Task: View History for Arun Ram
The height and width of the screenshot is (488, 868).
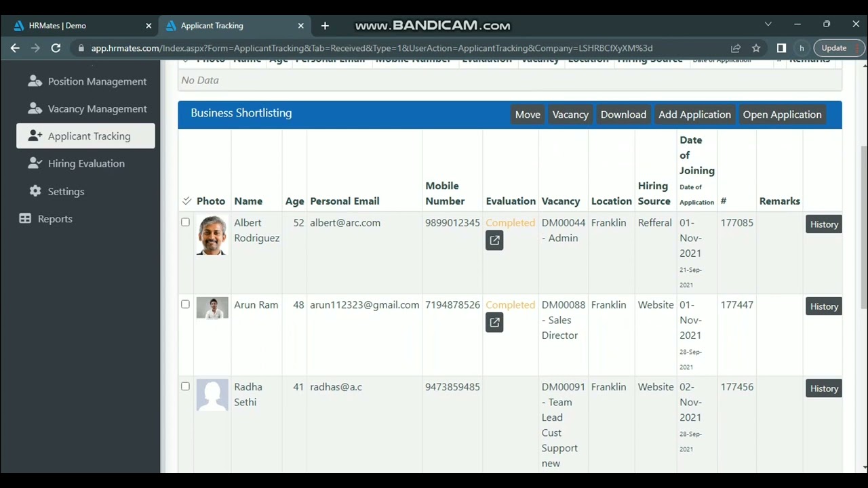Action: point(824,306)
